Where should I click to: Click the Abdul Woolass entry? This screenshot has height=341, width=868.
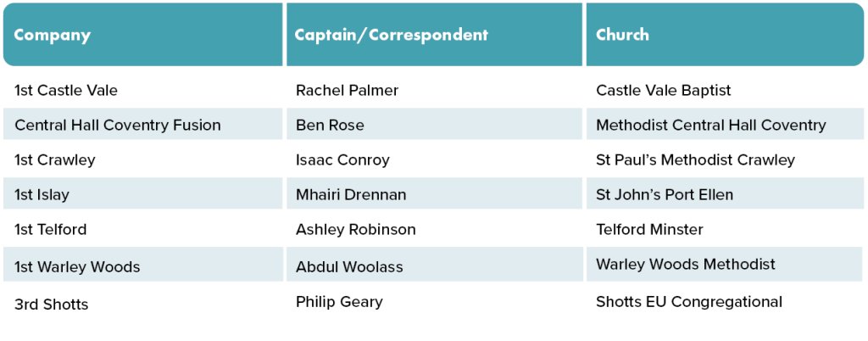click(349, 267)
